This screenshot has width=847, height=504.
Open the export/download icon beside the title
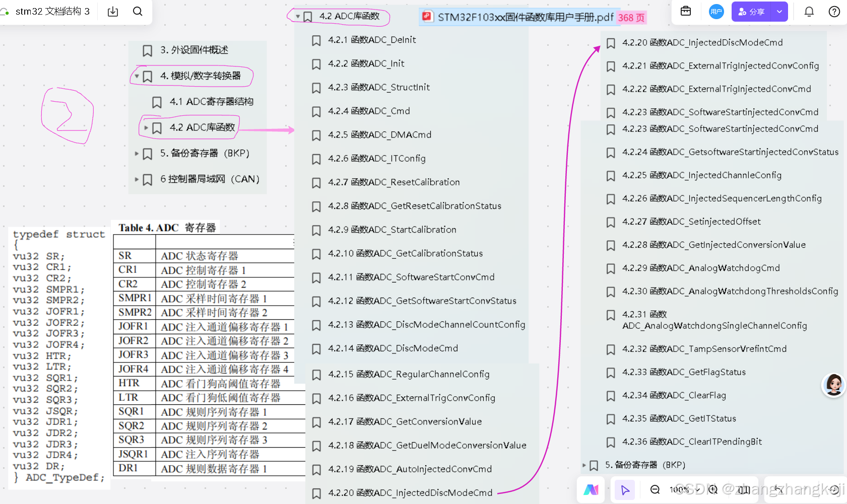(x=113, y=12)
